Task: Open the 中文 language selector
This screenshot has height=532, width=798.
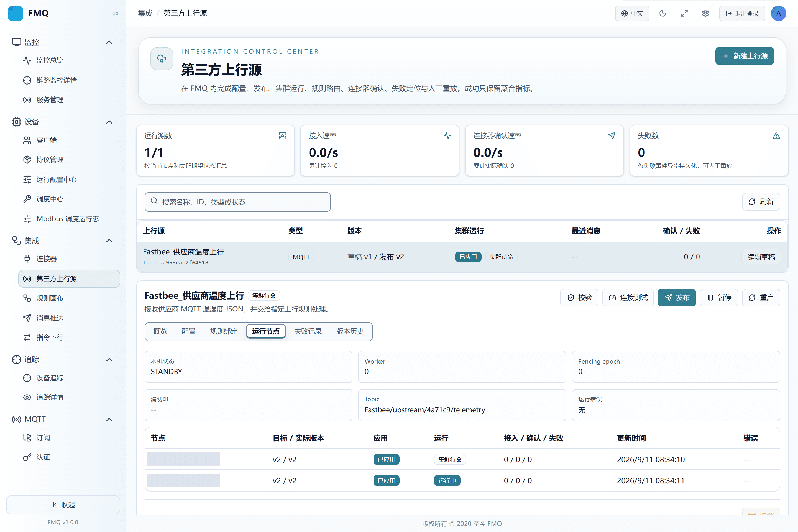Action: tap(632, 13)
